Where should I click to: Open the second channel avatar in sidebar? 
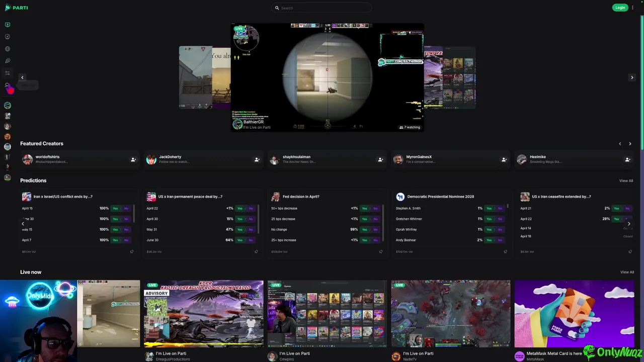(x=8, y=116)
